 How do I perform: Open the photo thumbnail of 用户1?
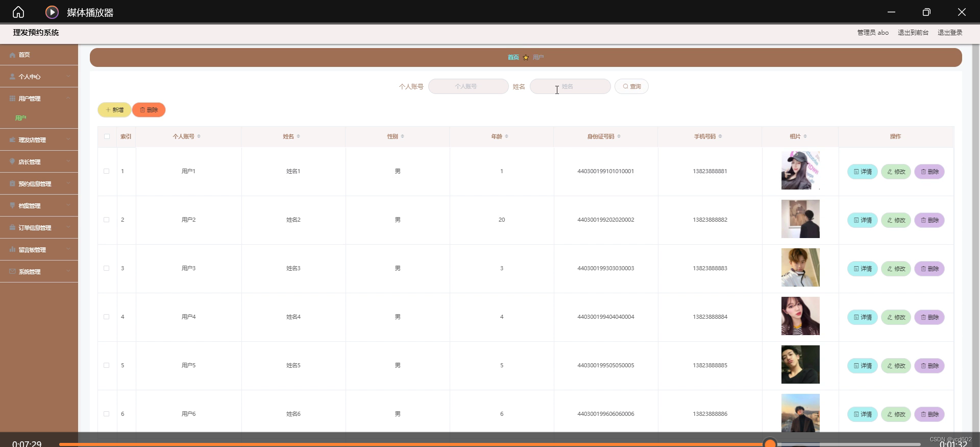800,170
